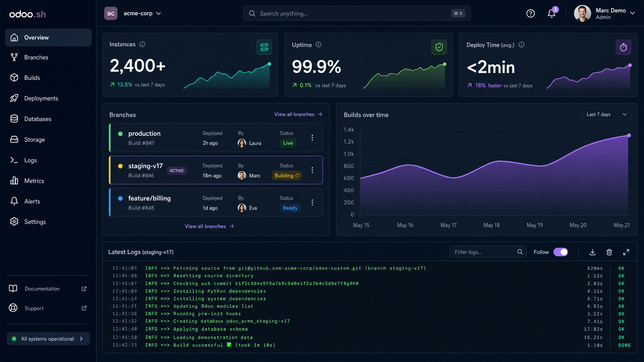
Task: Click the Filter logs input field
Action: point(488,252)
